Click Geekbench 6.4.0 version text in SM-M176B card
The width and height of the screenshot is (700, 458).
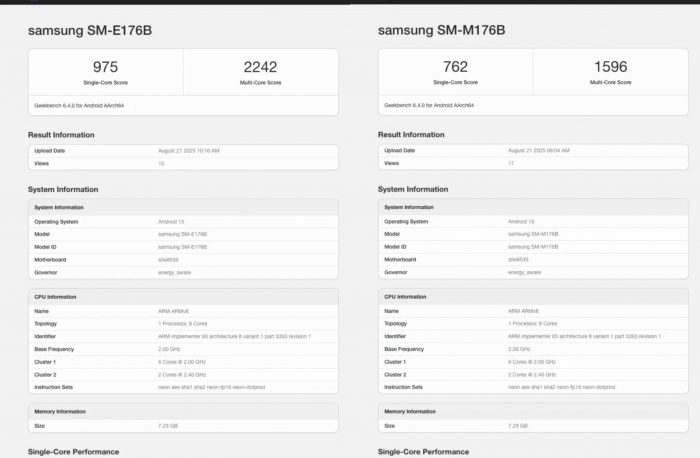click(x=429, y=105)
